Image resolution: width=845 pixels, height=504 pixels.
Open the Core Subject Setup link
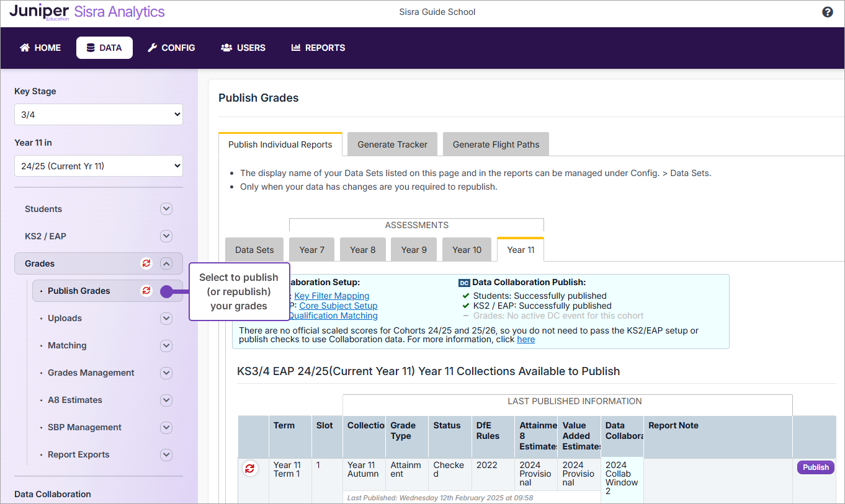click(x=338, y=306)
